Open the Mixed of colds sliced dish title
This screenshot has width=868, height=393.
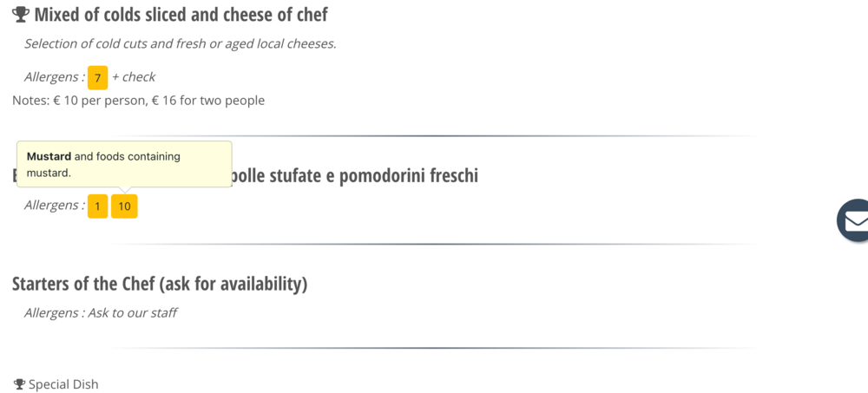pyautogui.click(x=181, y=15)
